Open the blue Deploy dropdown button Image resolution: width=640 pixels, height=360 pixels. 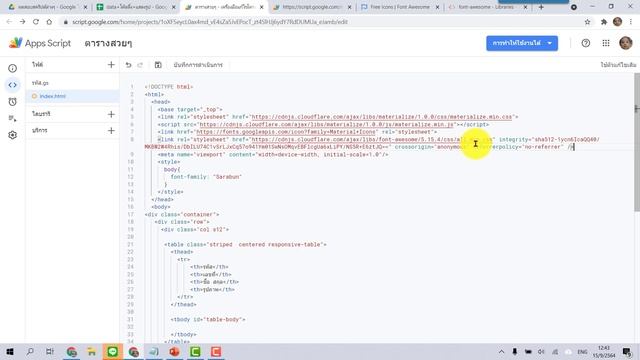point(522,43)
